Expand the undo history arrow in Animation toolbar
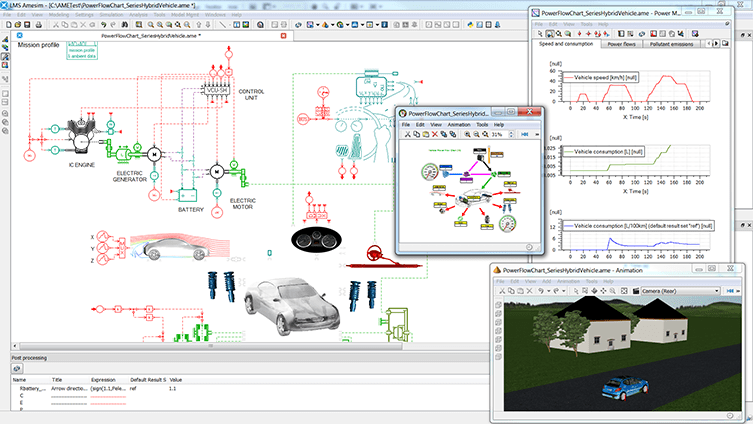Viewport: 753px width, 424px height. [x=548, y=291]
